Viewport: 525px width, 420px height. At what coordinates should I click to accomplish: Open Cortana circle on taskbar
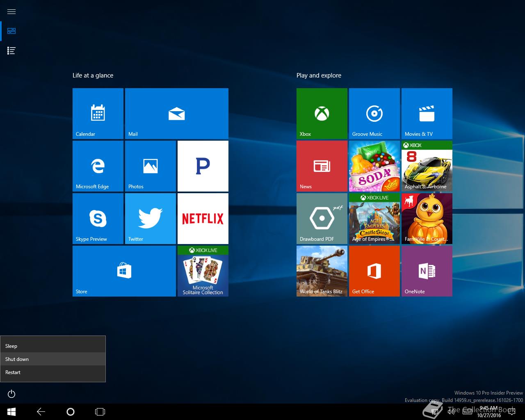click(71, 411)
